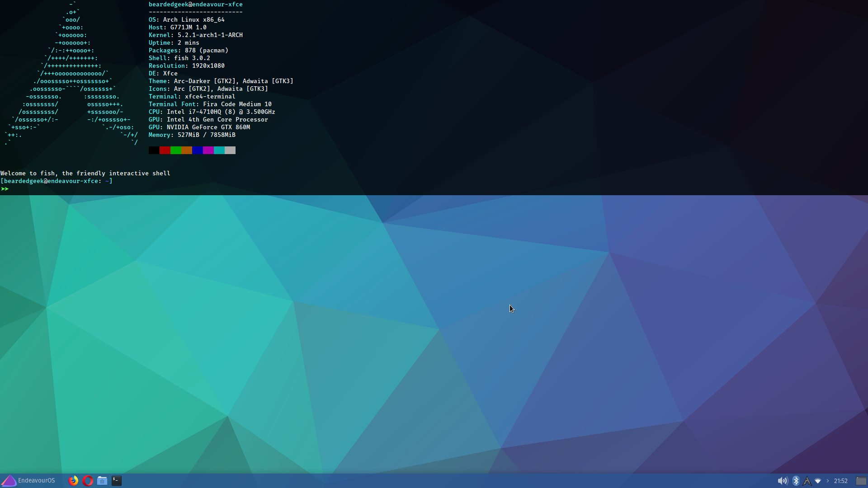Click the 'Terminal: xfce4-terminal' line
Image resolution: width=868 pixels, height=488 pixels.
click(x=192, y=97)
